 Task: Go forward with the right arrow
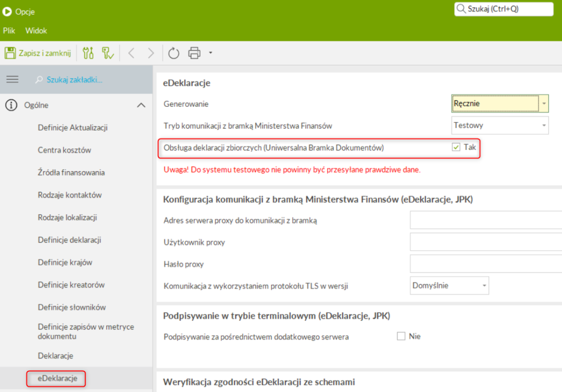pyautogui.click(x=150, y=53)
